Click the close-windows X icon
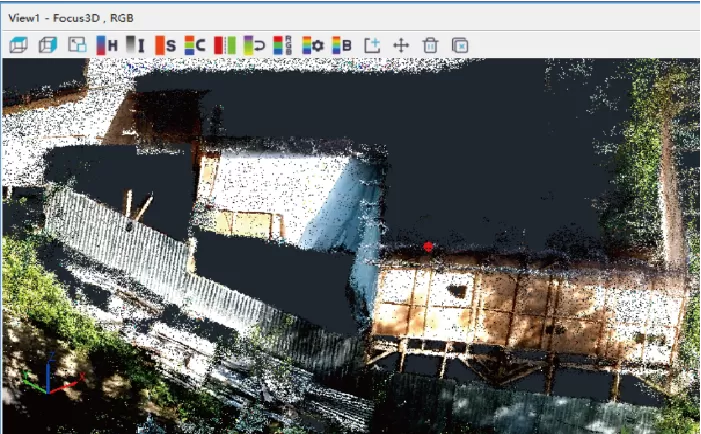The image size is (701, 434). click(x=460, y=45)
